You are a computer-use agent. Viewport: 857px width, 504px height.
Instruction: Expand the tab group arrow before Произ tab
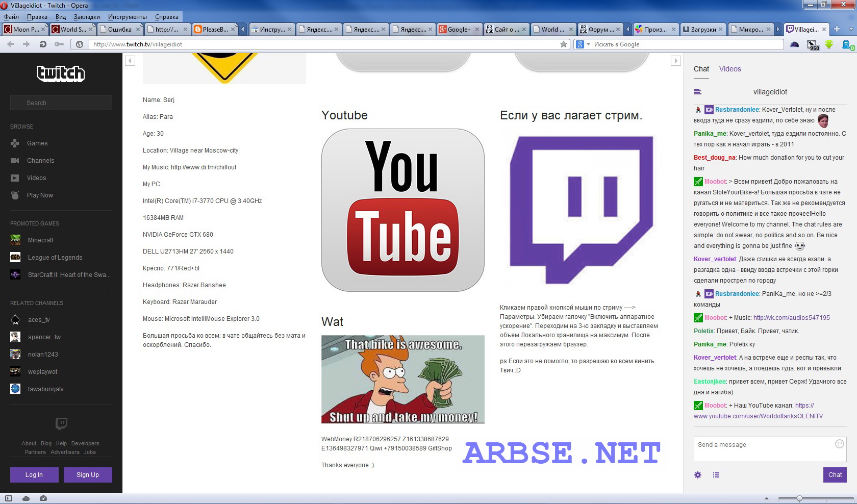point(628,30)
